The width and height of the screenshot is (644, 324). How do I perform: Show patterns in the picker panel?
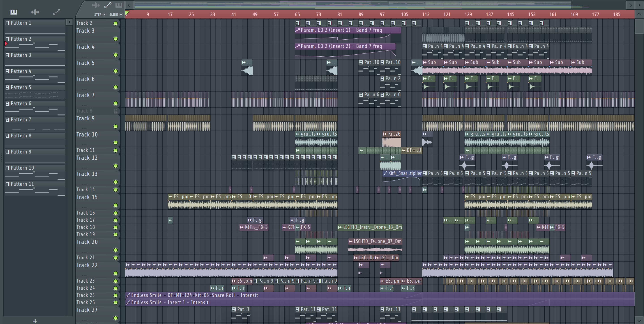[14, 12]
